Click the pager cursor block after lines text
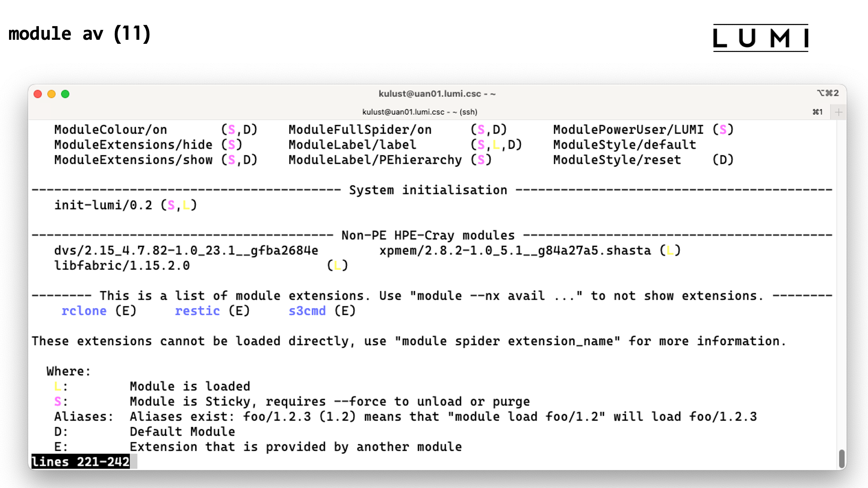868x488 pixels. point(134,462)
